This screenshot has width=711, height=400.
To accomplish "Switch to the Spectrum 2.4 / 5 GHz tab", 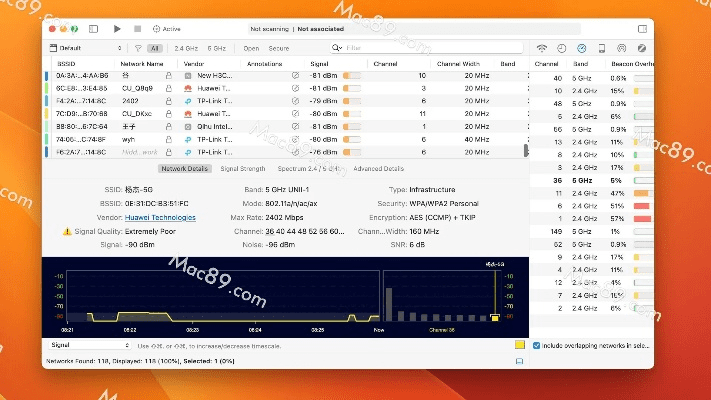I will coord(309,169).
